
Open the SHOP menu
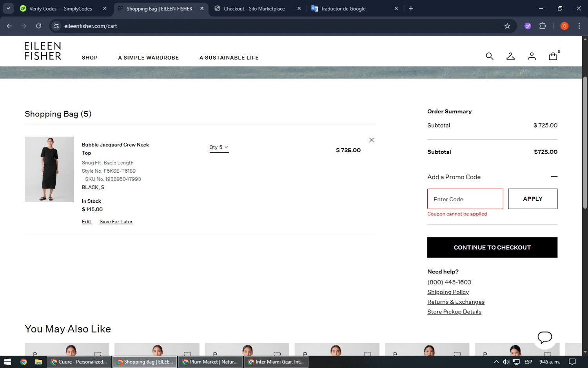(x=90, y=58)
